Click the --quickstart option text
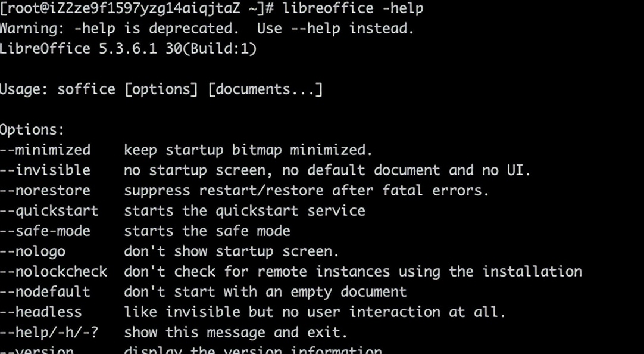Screen dimensions: 644x354 coord(49,210)
